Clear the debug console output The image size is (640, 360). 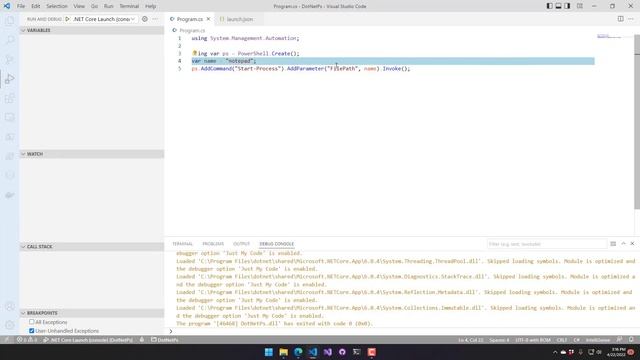click(x=613, y=244)
